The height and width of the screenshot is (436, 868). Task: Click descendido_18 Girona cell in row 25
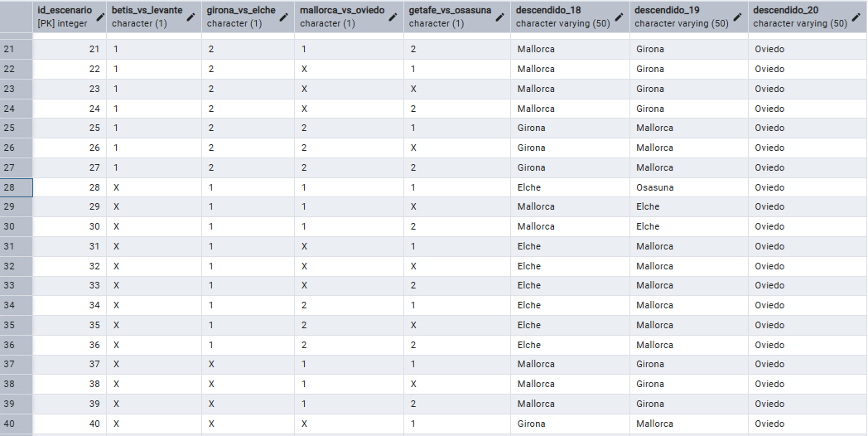coord(570,128)
